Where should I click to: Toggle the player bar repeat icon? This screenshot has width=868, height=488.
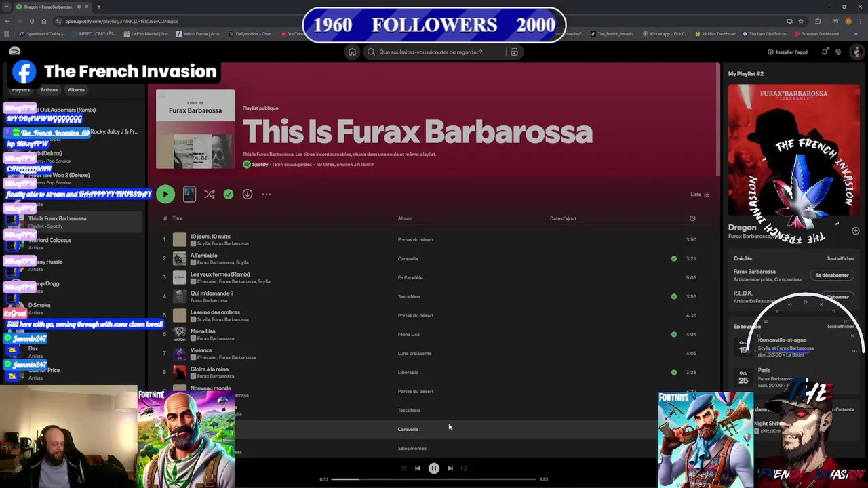click(464, 468)
